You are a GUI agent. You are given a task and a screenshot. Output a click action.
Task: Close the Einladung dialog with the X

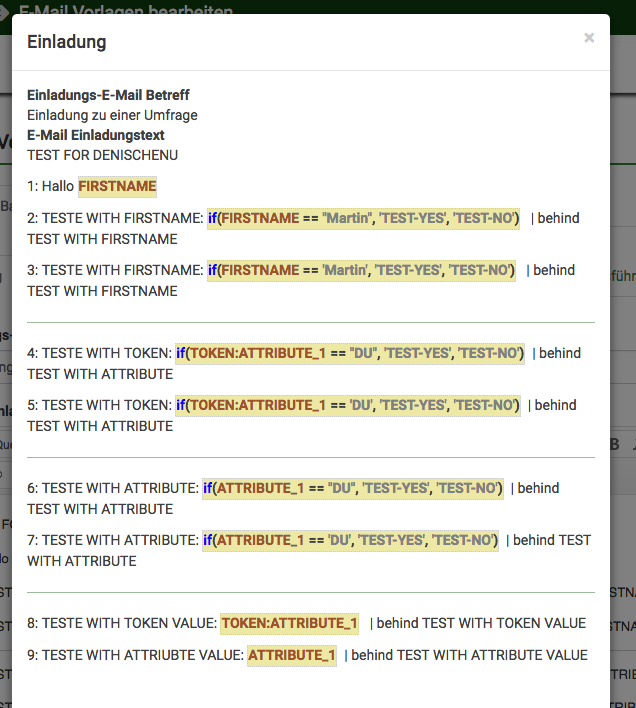click(x=589, y=38)
